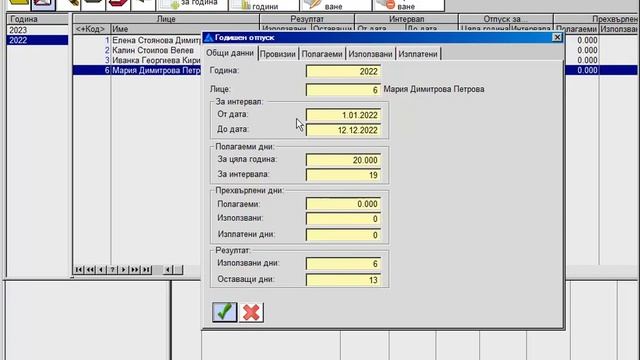Click the Интервал group header
The width and height of the screenshot is (640, 360).
click(x=407, y=19)
